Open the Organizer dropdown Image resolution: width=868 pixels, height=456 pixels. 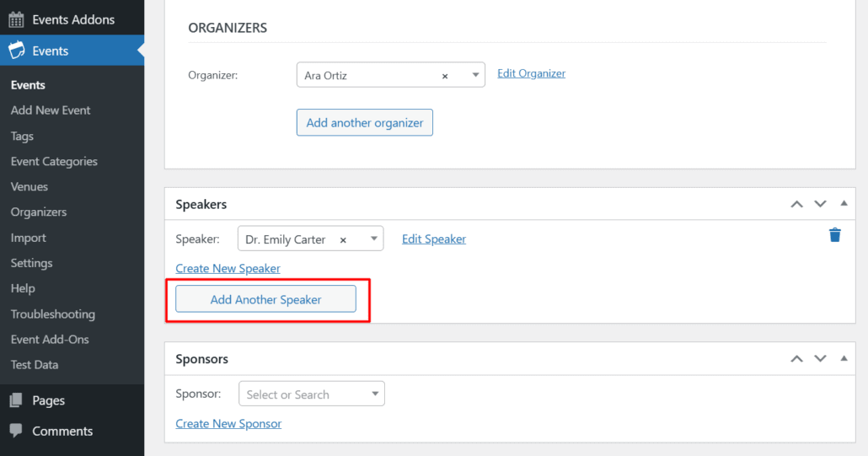click(x=475, y=76)
